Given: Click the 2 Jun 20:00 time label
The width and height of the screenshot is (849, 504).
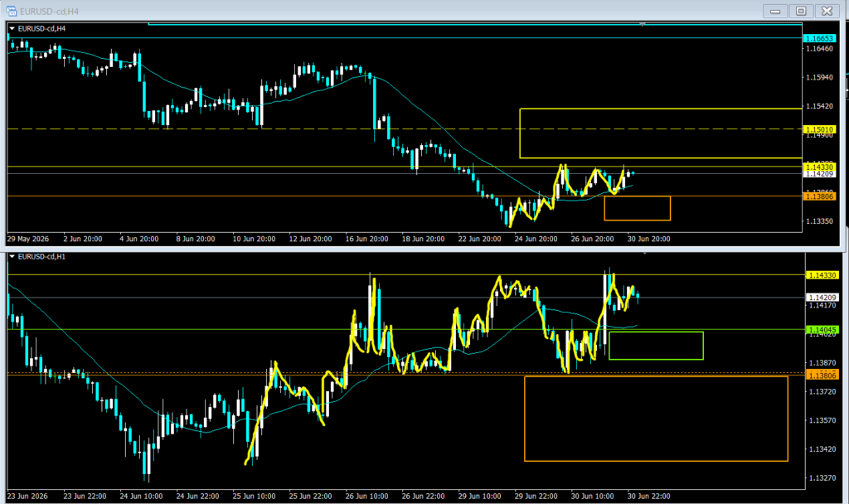Looking at the screenshot, I should click(x=83, y=239).
